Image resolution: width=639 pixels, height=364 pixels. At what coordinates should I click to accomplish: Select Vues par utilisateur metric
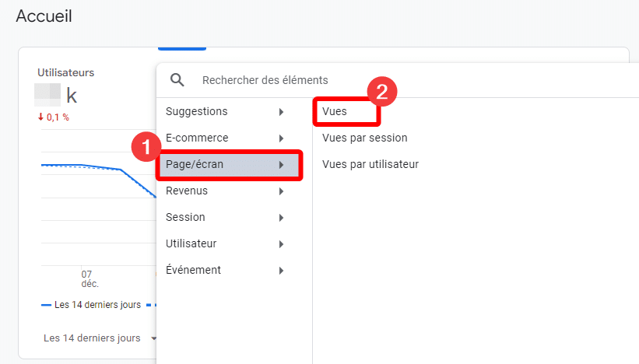coord(370,165)
